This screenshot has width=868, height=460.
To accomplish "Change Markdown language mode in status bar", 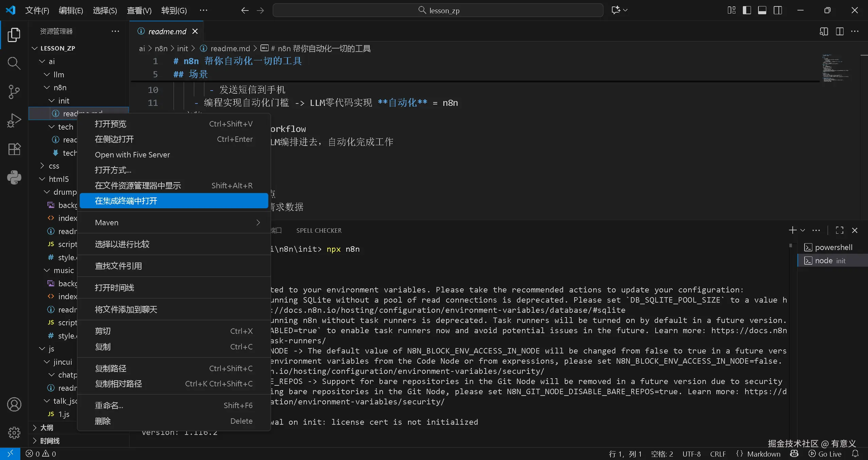I will point(763,454).
